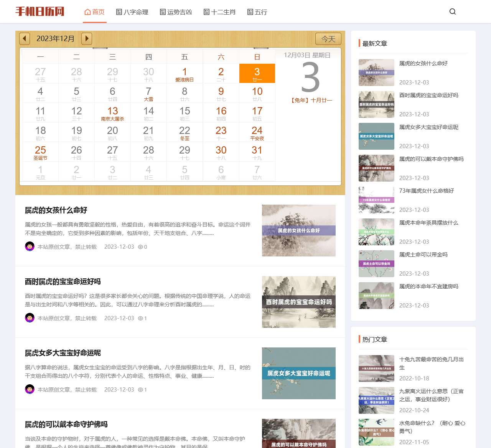Viewport: 491px width, 448px height.
Task: Select December 25 圣诞节 date
Action: (40, 152)
